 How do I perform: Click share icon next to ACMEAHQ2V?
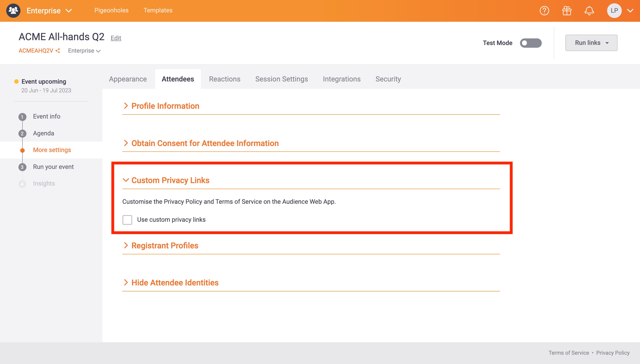(x=58, y=51)
